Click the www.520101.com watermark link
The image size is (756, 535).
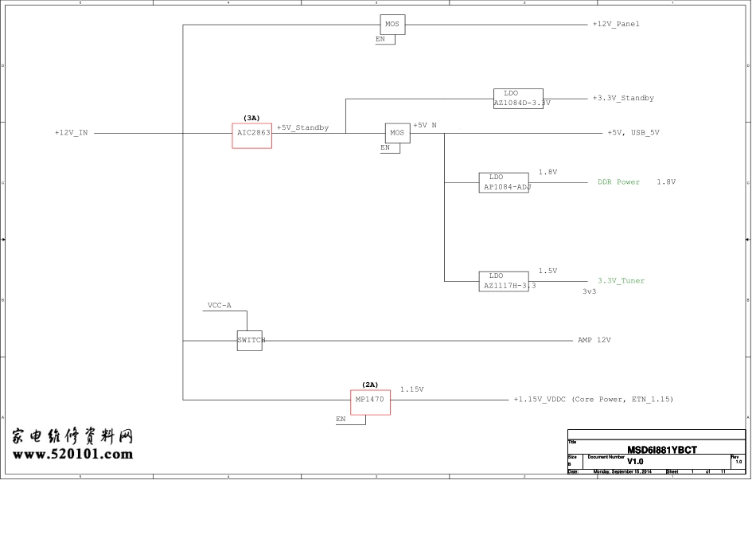72,455
